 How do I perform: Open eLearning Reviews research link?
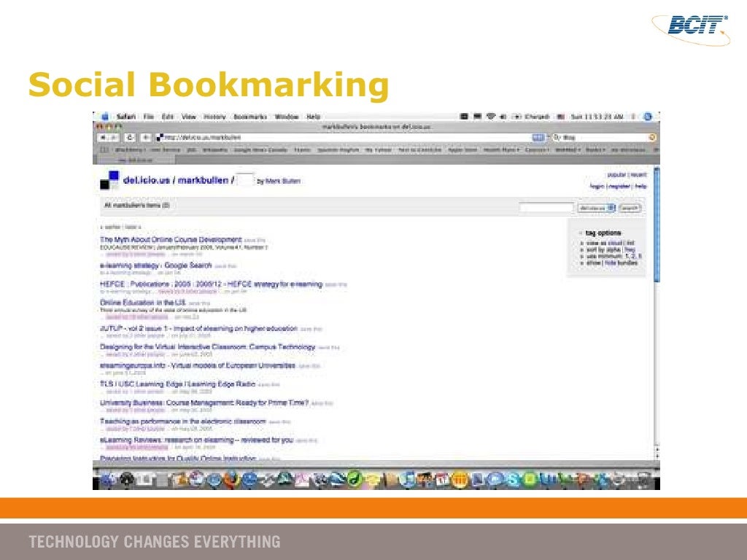point(196,440)
